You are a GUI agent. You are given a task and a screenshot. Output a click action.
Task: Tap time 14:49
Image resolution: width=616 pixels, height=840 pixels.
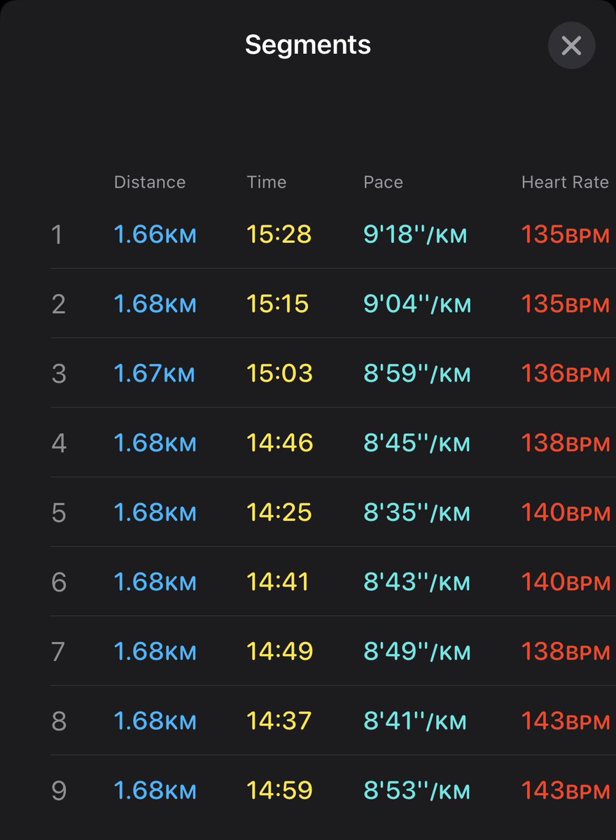(x=279, y=651)
